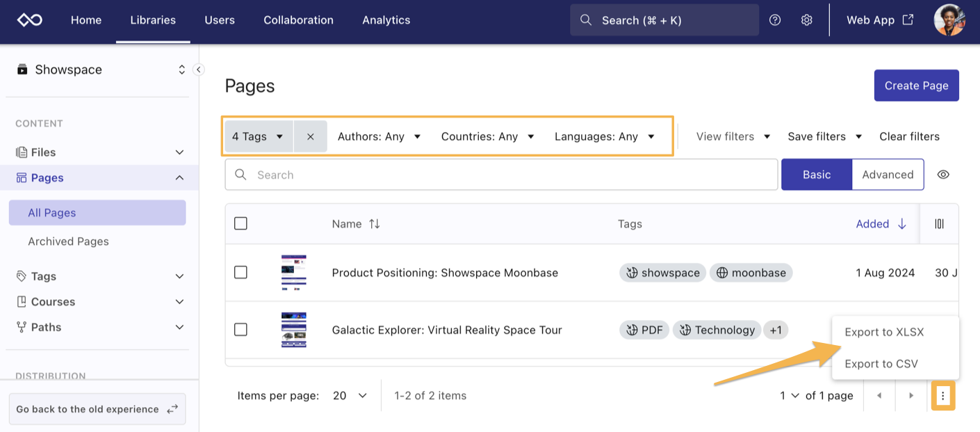The height and width of the screenshot is (432, 980).
Task: Click Clear filters link
Action: [x=909, y=136]
